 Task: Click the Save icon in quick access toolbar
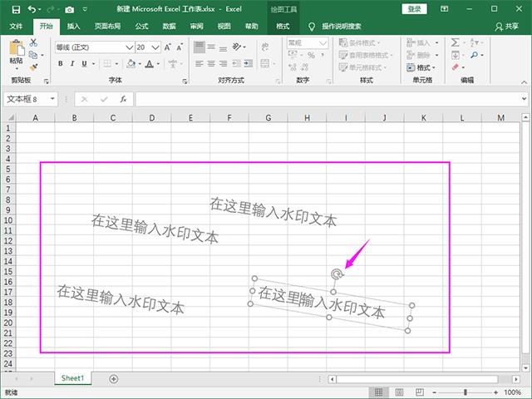coord(16,9)
